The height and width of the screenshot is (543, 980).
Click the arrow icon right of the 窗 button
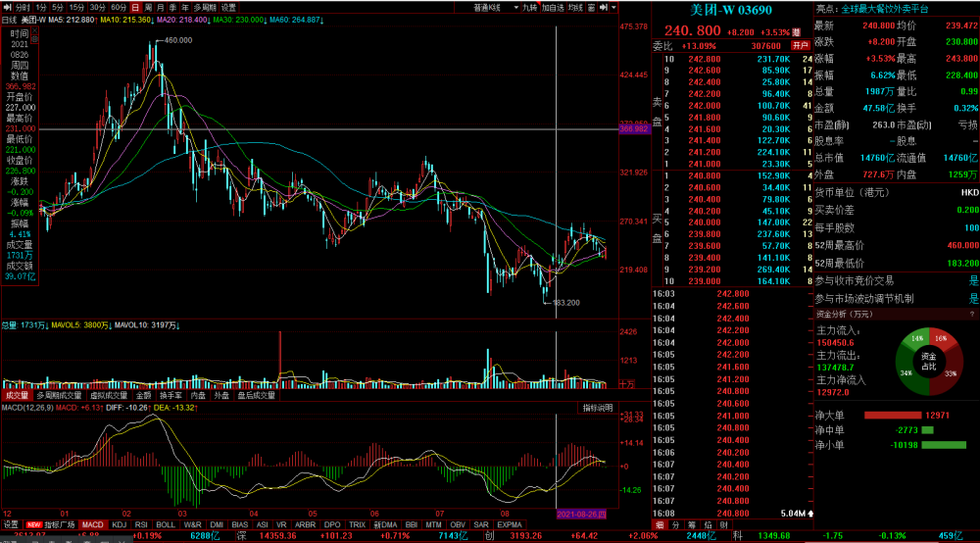coord(603,8)
